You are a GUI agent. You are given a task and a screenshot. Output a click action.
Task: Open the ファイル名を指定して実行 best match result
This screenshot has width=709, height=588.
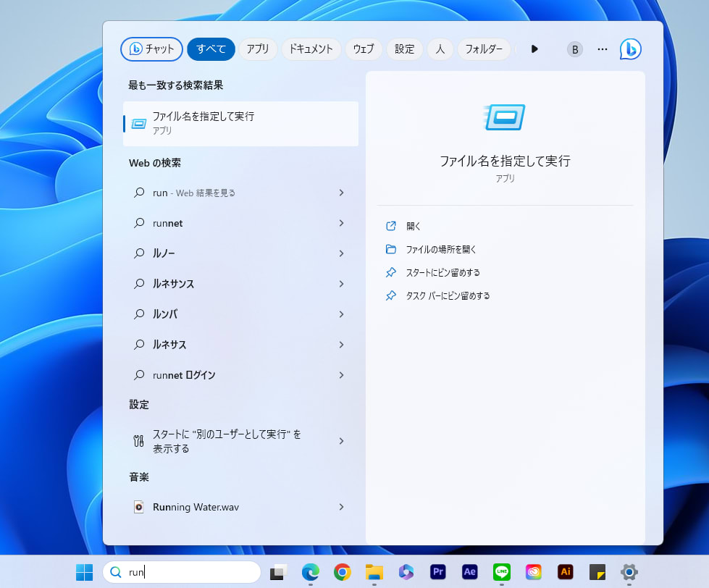(240, 123)
